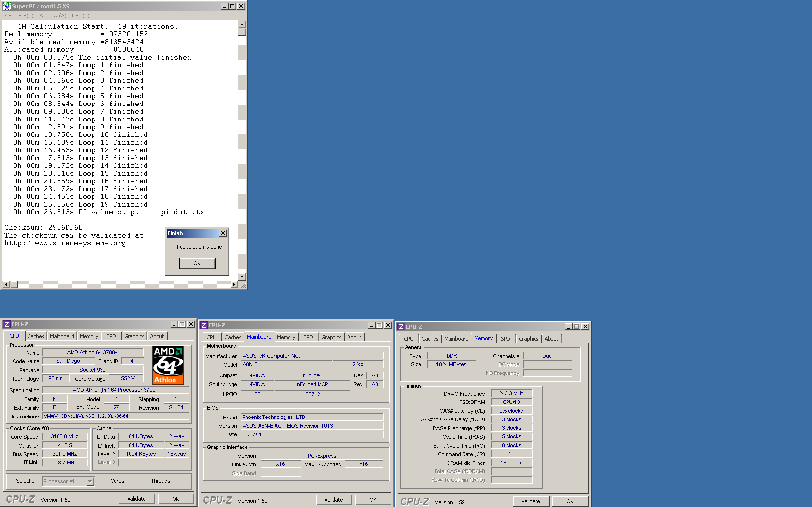
Task: Click the first CPU-Z window's title bar Z icon
Action: click(7, 324)
